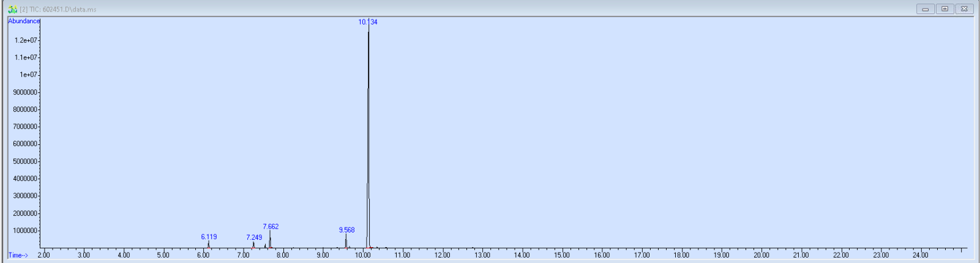The height and width of the screenshot is (263, 980).
Task: Click the 5000000 abundance tick value
Action: 26,161
